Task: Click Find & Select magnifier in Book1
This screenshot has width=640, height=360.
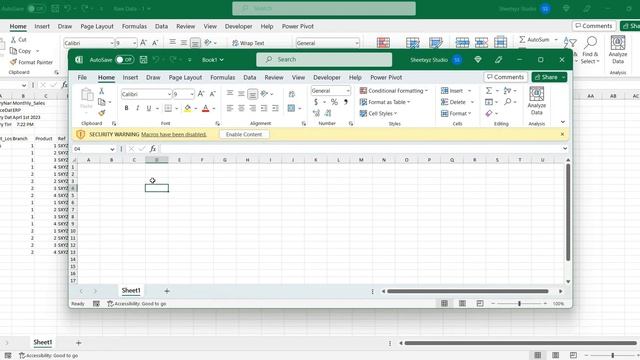Action: coord(507,102)
